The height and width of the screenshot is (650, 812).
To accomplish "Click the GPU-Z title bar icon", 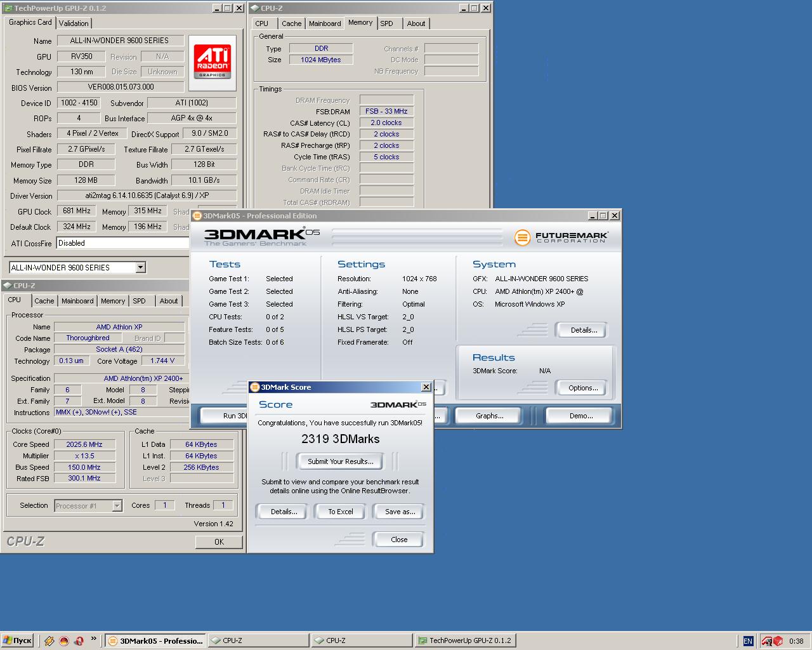I will tap(8, 8).
